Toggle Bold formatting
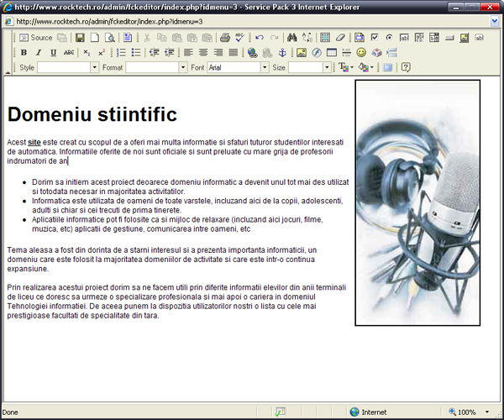Screen dimensions: 504x420 click(x=24, y=52)
